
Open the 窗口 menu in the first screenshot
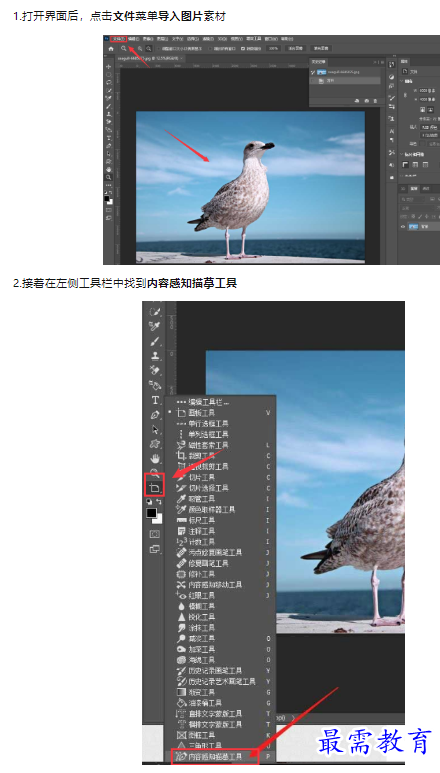pyautogui.click(x=271, y=38)
